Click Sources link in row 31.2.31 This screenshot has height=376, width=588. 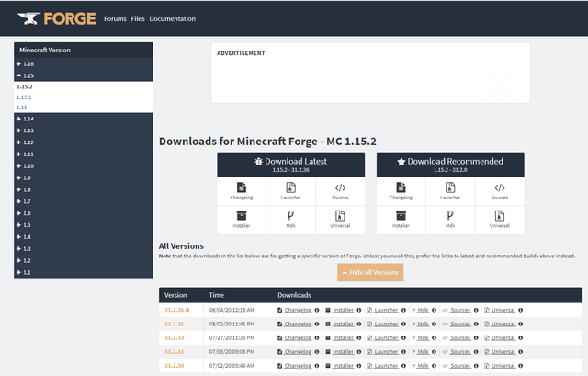point(460,351)
